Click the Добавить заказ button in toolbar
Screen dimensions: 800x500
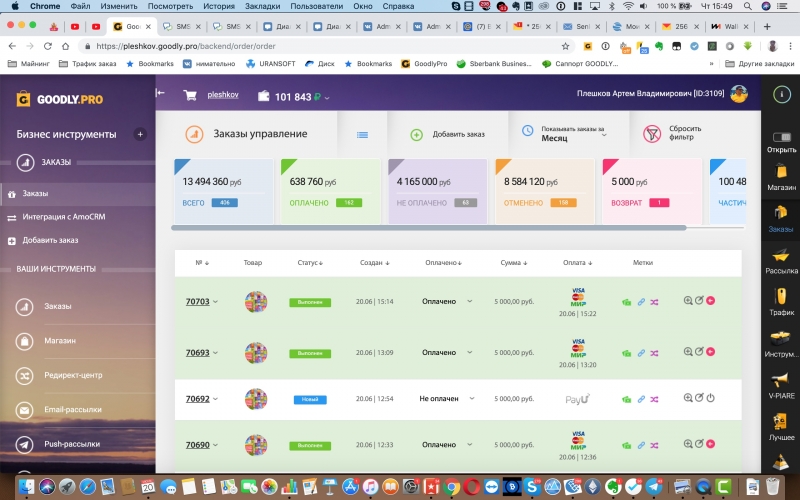[447, 134]
